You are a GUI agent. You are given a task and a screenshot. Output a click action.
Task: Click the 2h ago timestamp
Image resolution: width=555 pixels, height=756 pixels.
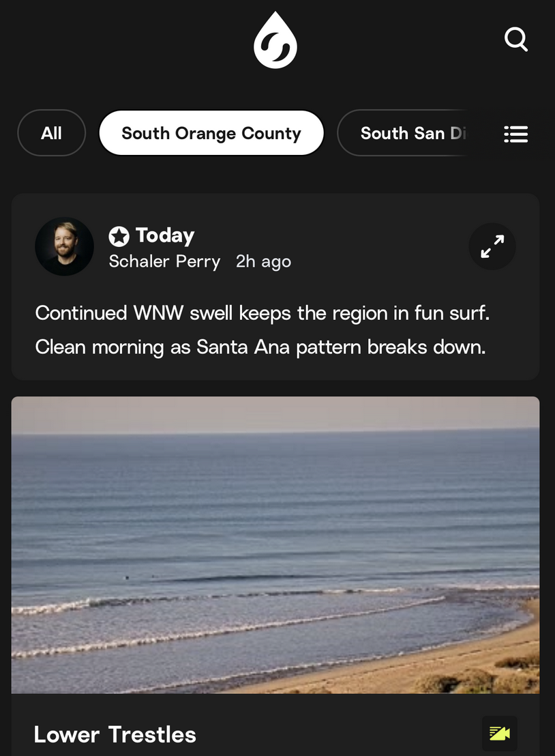[x=264, y=261]
